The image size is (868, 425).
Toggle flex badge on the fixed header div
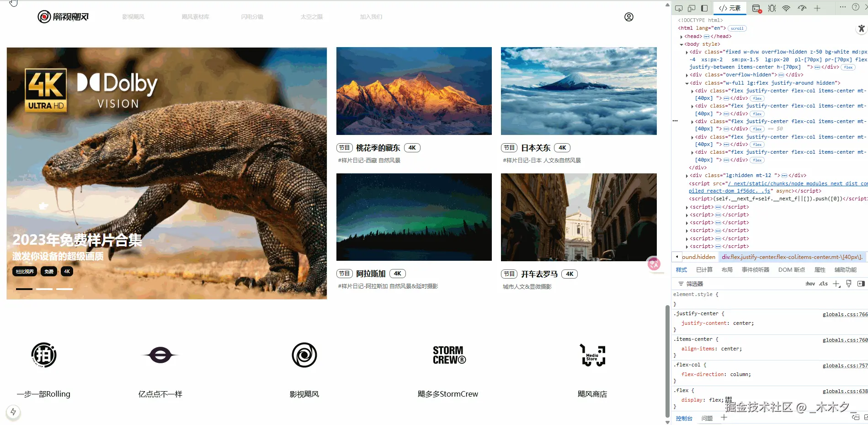coord(848,67)
